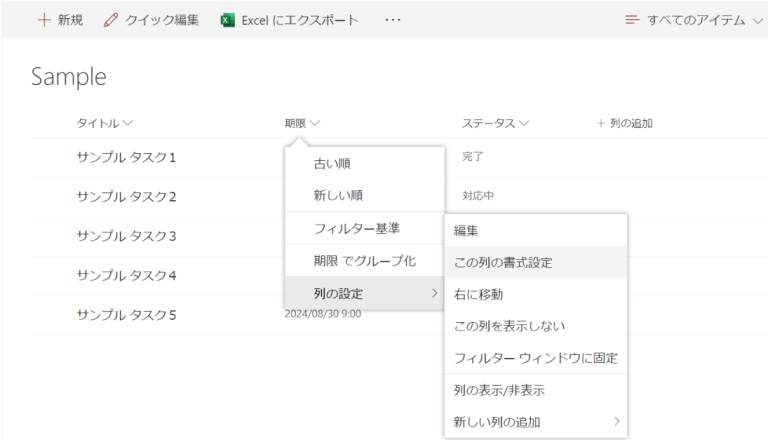Open サンプル タスク3 list item
This screenshot has height=440, width=768.
click(126, 236)
